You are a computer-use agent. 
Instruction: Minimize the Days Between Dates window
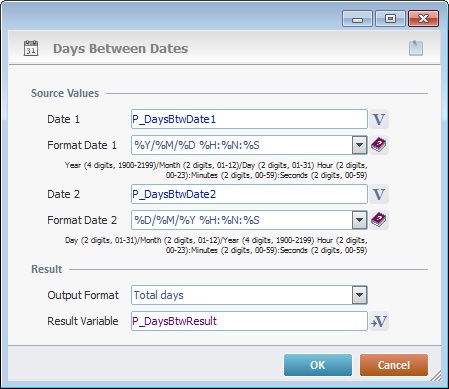(x=357, y=19)
